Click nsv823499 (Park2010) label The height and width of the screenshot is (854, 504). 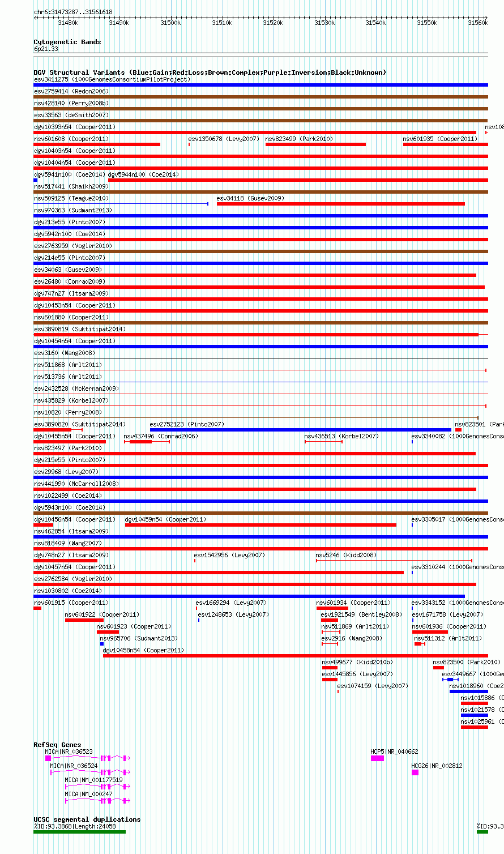pos(299,139)
